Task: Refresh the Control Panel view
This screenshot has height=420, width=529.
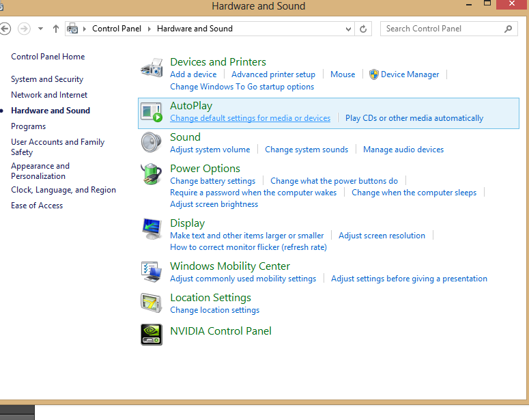Action: point(363,29)
